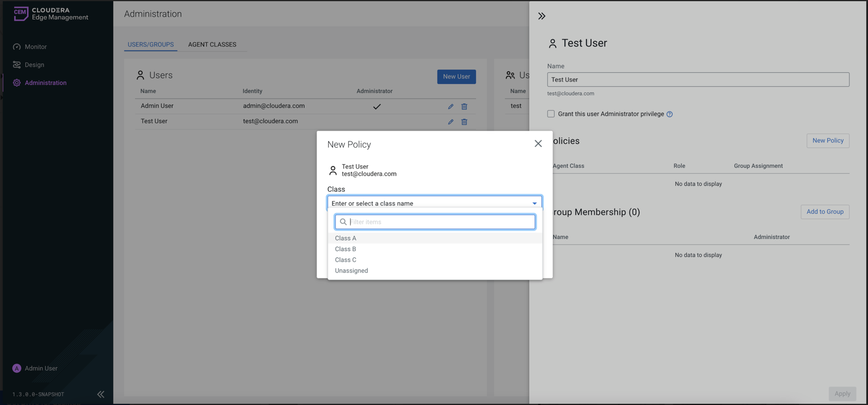
Task: Click the delete trash icon for Admin User
Action: [x=464, y=107]
